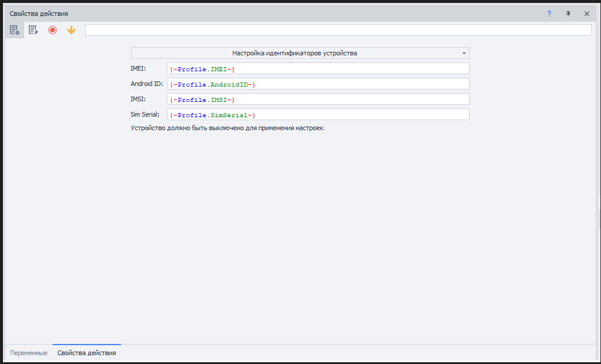Click the empty text field in the toolbar
This screenshot has width=601, height=364.
338,30
